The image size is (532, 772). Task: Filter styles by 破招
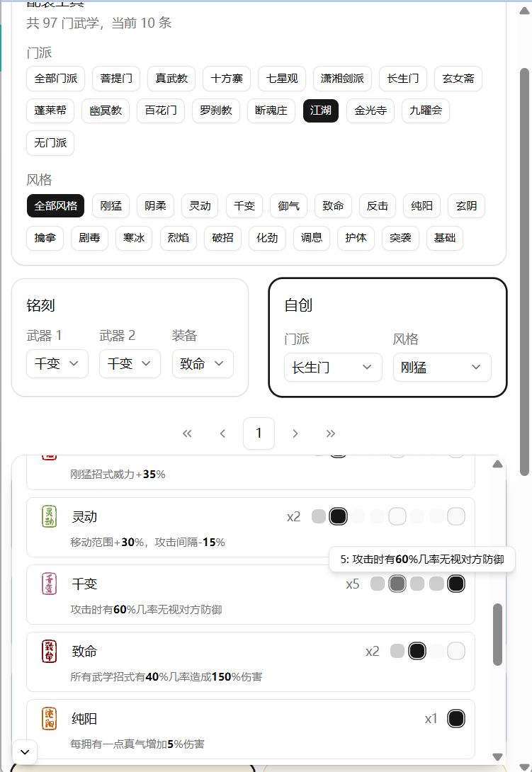point(222,238)
